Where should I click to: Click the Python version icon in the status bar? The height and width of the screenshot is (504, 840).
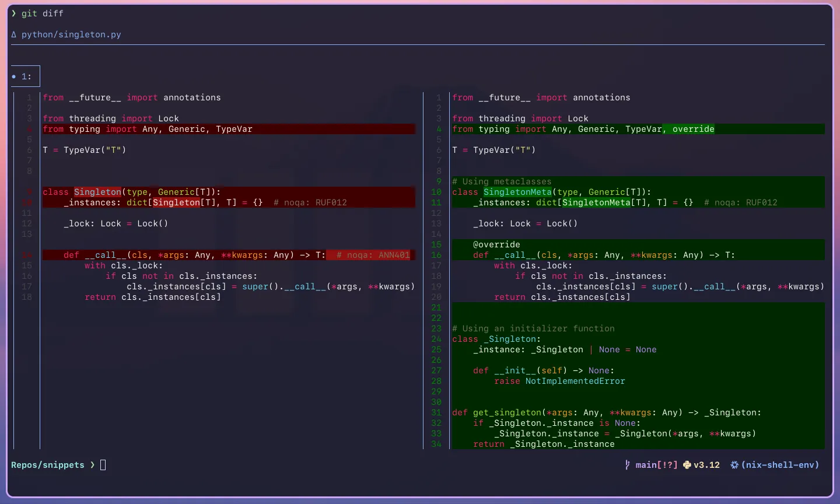point(687,465)
